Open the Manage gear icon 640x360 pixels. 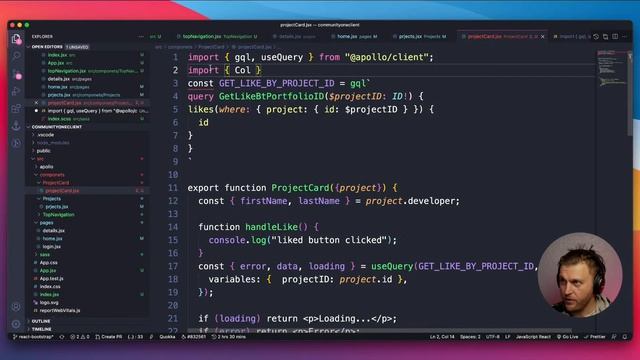[x=16, y=324]
